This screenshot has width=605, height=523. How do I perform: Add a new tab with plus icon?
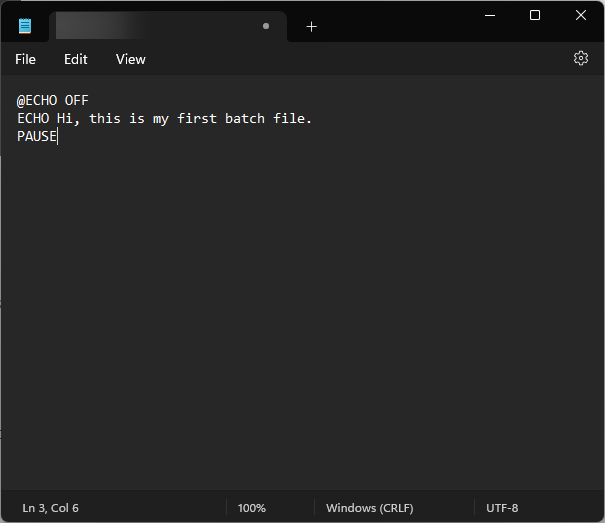(x=311, y=27)
